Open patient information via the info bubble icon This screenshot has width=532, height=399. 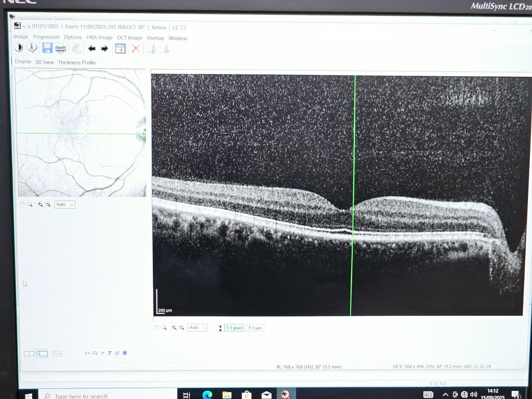32,48
